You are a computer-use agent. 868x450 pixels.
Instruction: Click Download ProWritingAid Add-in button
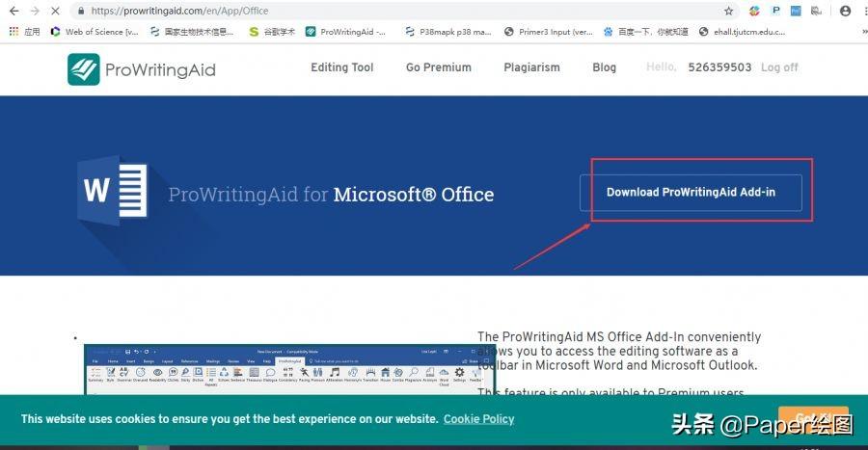click(691, 193)
